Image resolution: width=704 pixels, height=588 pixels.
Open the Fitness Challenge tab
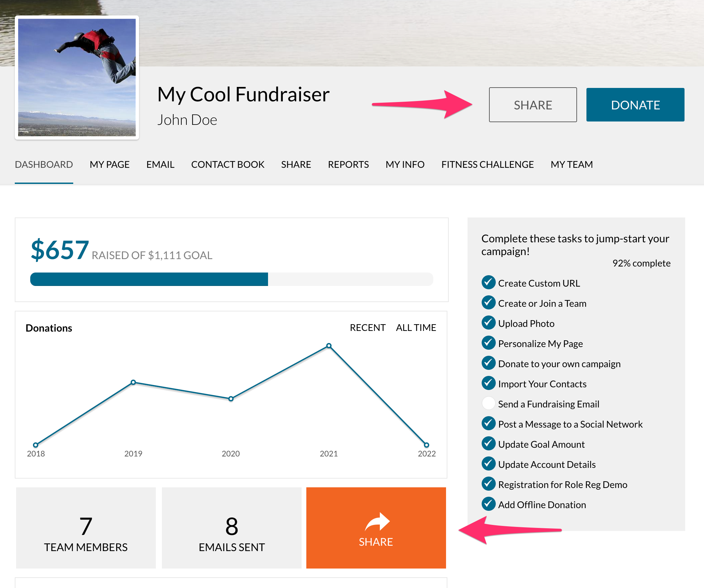(487, 164)
